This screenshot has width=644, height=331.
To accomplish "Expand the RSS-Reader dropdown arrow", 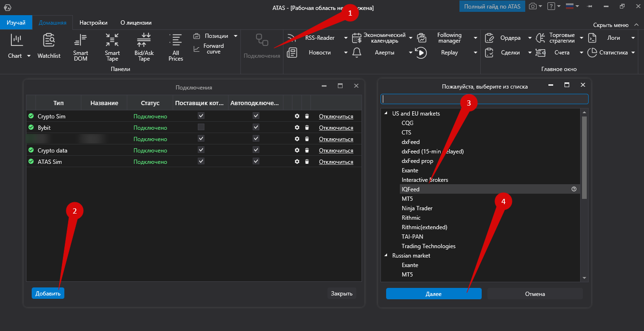I will 346,38.
